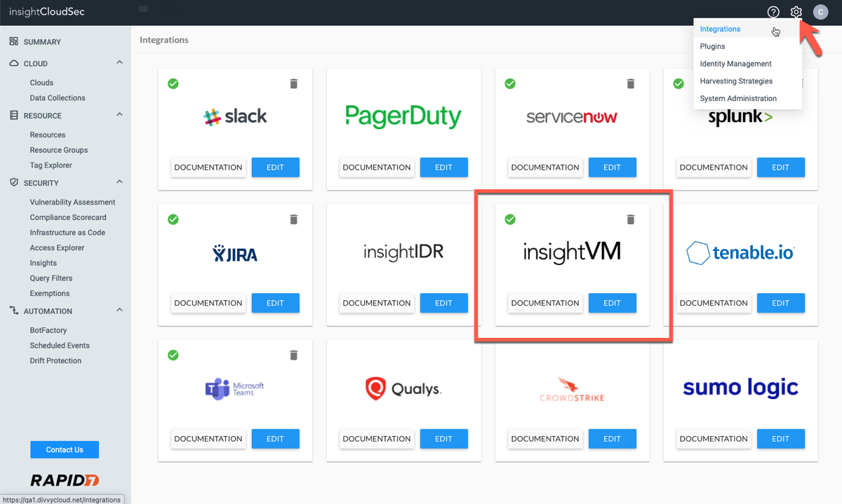Edit the JIRA integration

click(x=275, y=304)
